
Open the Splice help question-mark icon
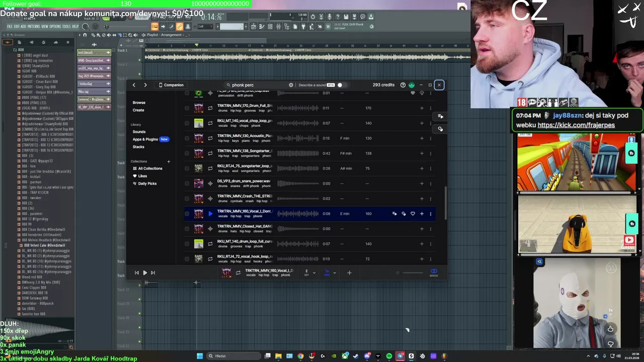pyautogui.click(x=403, y=85)
